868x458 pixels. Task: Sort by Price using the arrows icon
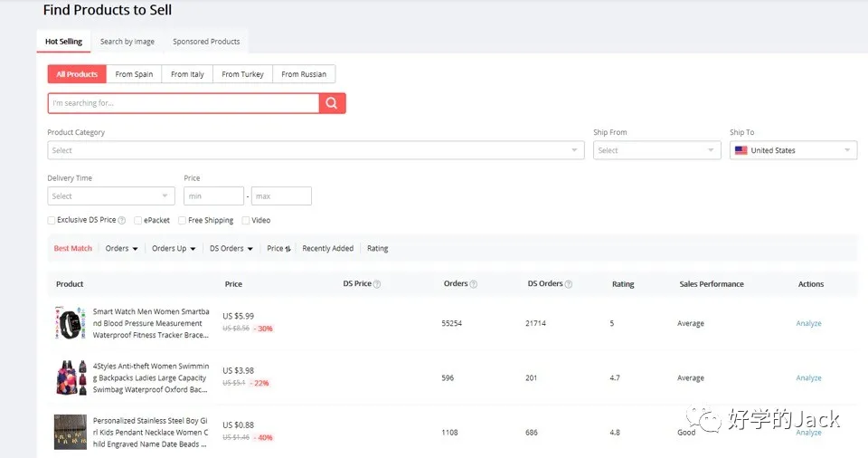point(288,249)
